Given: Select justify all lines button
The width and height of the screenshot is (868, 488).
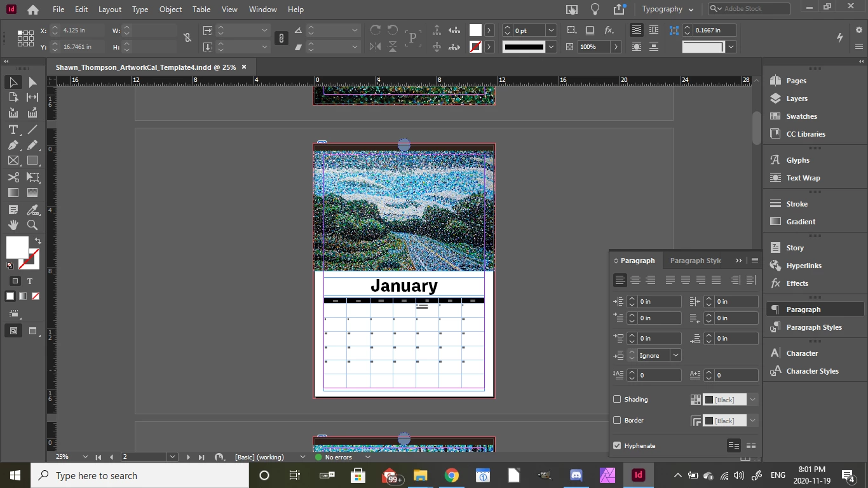Looking at the screenshot, I should coord(716,280).
